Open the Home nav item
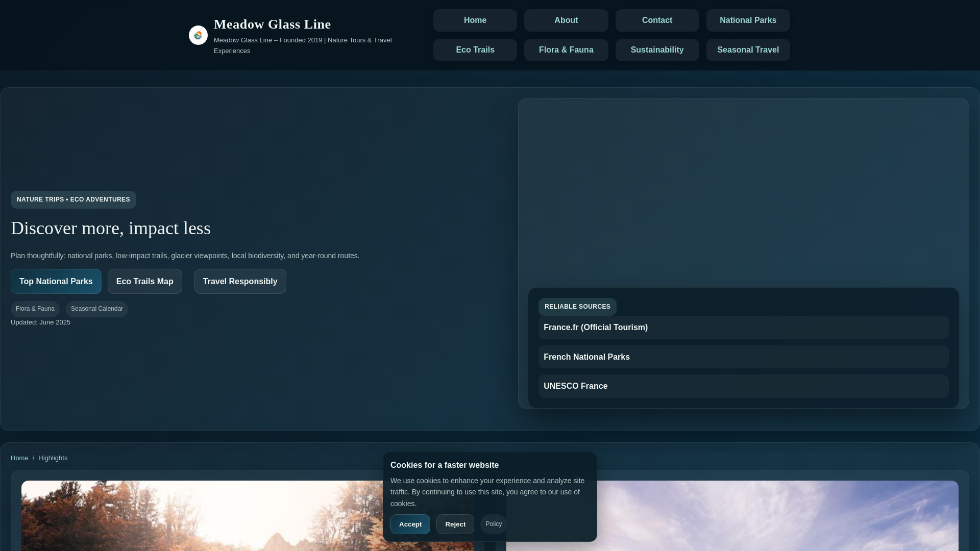Screen dimensions: 980x551 [x=475, y=20]
